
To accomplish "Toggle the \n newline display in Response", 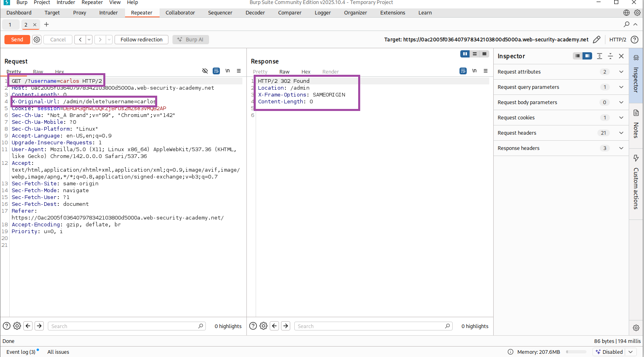I will point(474,71).
